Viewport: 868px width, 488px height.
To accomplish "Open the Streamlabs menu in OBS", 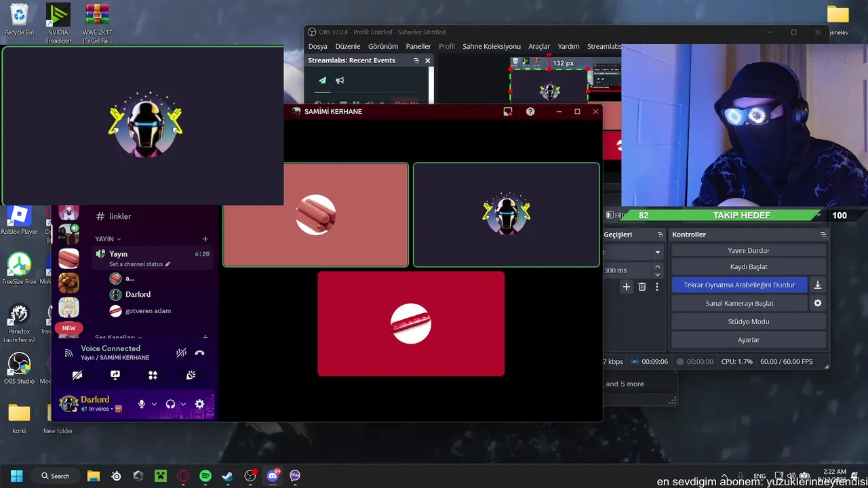I will click(x=604, y=46).
